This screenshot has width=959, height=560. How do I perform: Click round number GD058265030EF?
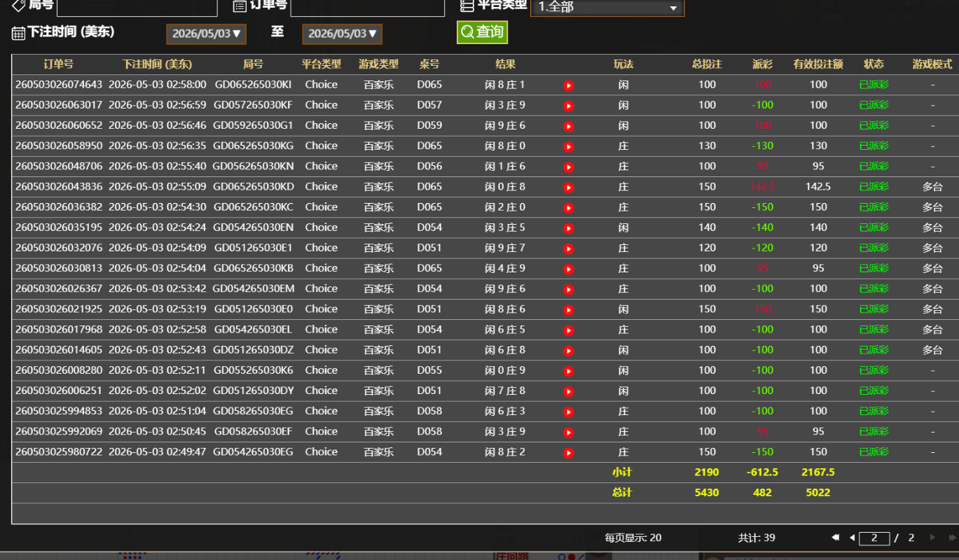coord(254,432)
